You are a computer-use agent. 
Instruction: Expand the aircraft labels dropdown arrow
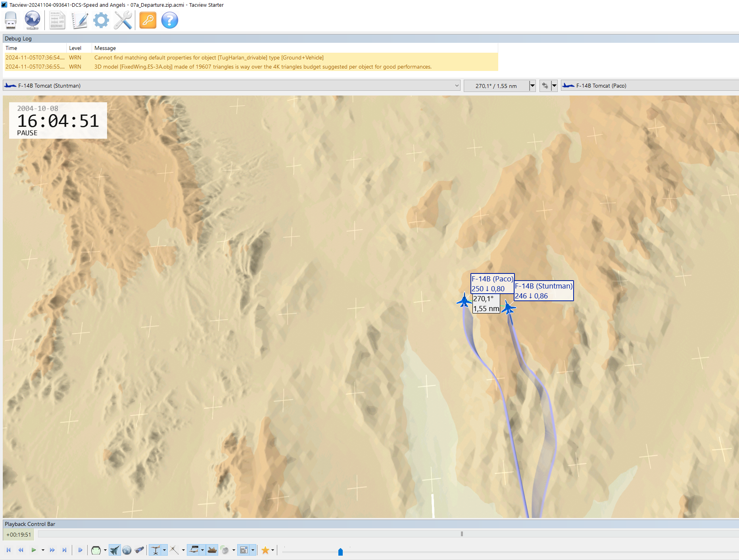tap(202, 550)
